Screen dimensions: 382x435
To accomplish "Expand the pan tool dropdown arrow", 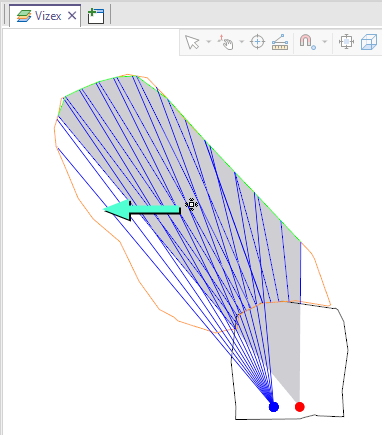I will [x=242, y=42].
